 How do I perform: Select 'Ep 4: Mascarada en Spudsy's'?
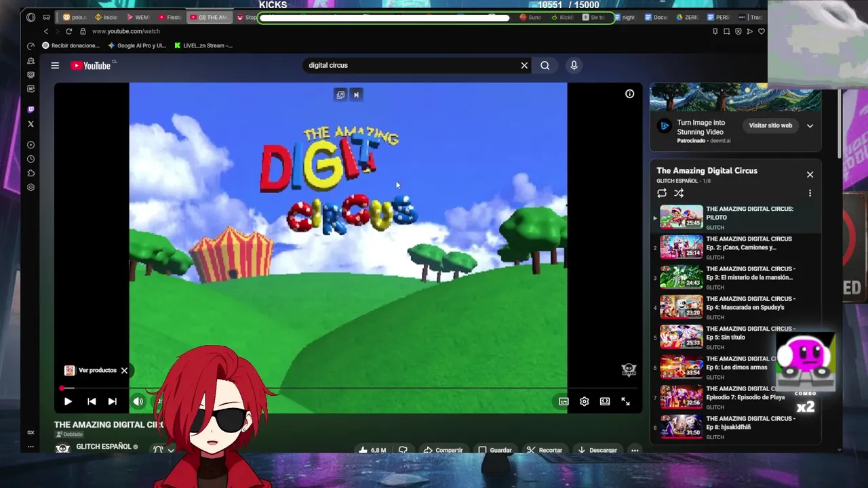click(x=737, y=307)
